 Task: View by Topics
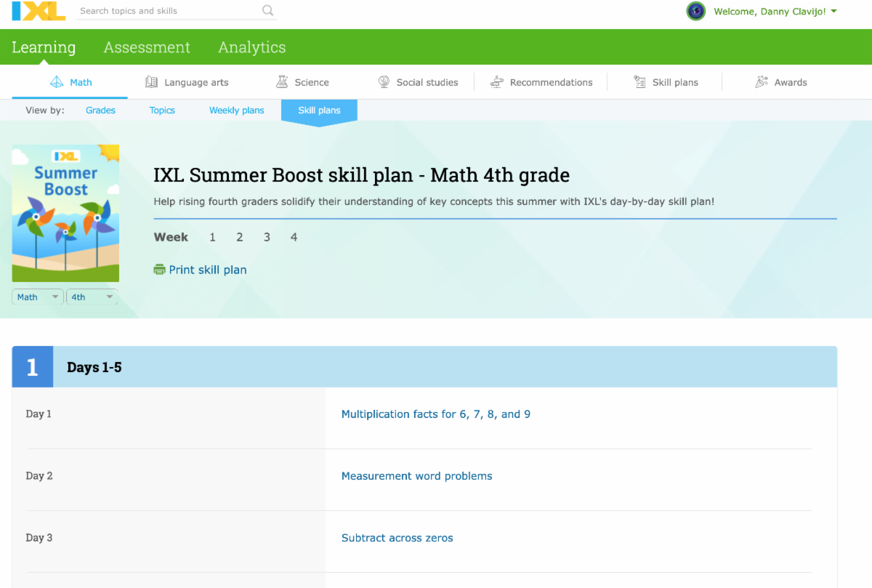(162, 110)
